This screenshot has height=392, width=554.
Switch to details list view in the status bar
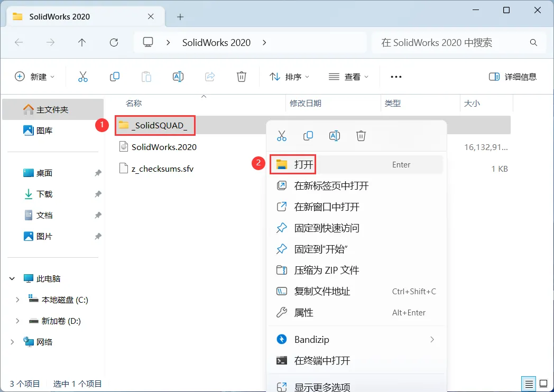click(x=529, y=384)
